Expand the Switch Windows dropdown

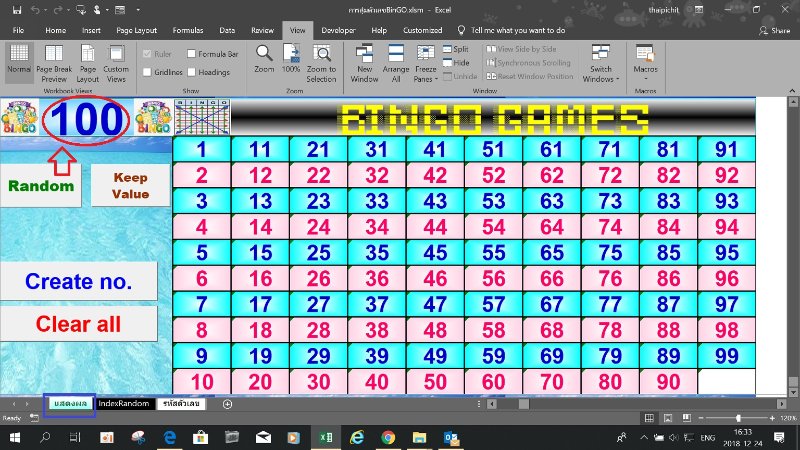click(601, 64)
